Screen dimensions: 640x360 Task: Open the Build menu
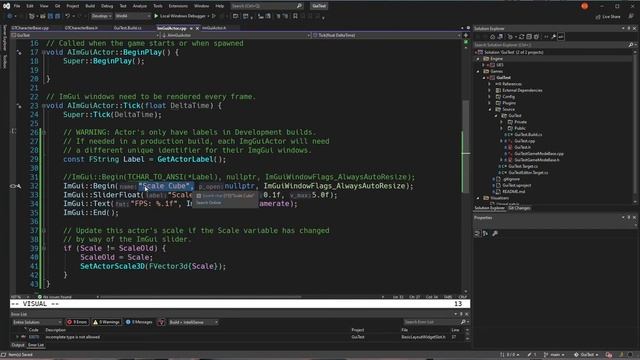[90, 6]
